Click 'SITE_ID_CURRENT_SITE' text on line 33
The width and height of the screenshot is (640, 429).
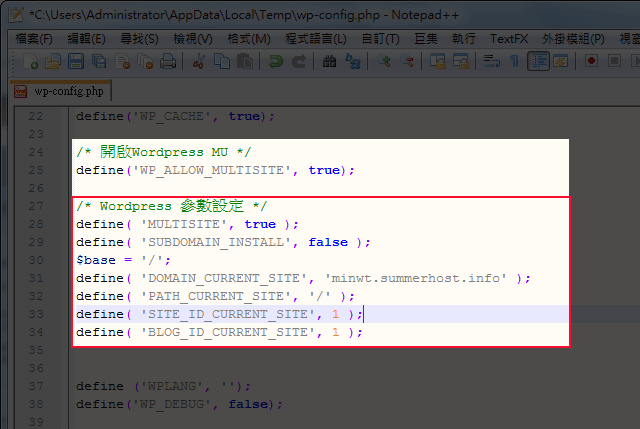(x=228, y=314)
